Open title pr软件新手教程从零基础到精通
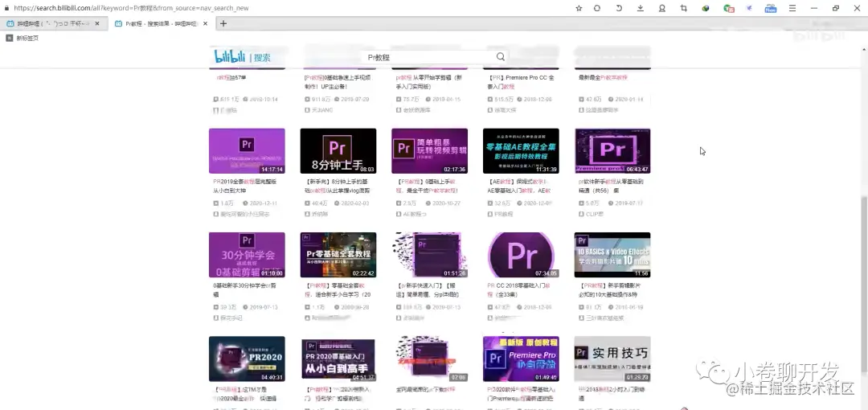Screen dimensions: 868x410 [611, 186]
